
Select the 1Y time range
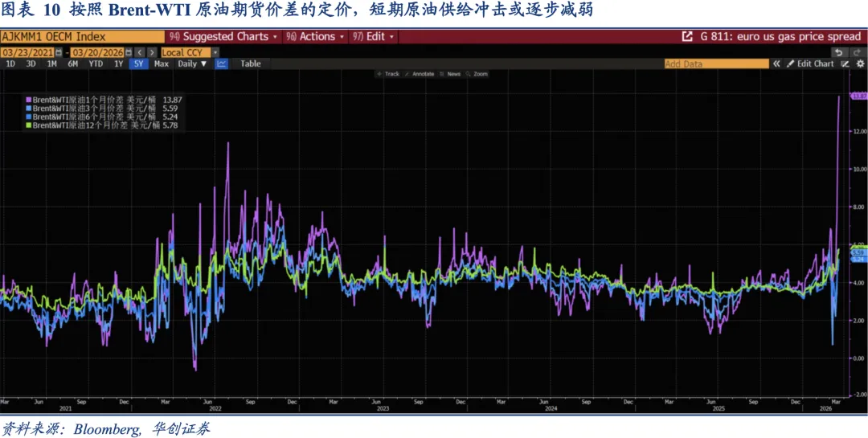[x=118, y=63]
